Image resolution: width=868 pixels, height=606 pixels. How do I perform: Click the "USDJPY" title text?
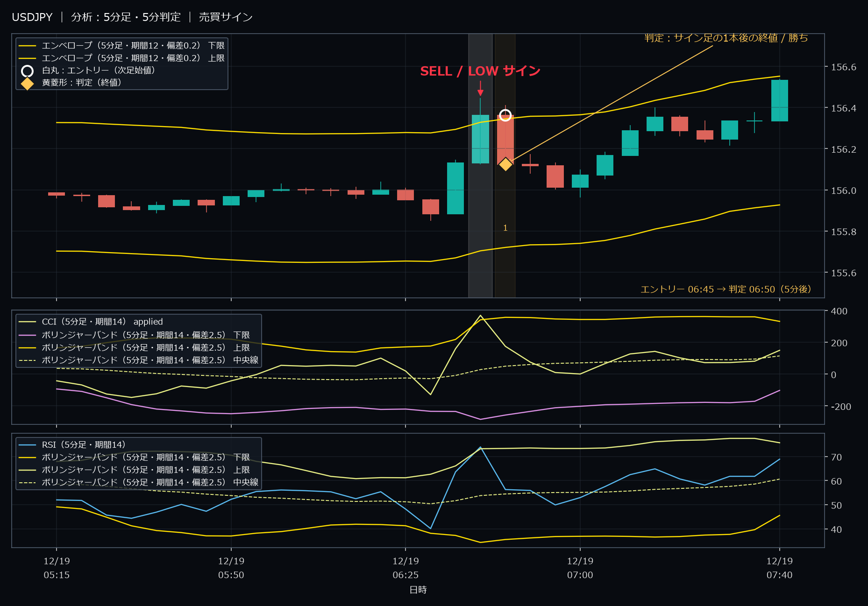(x=32, y=17)
